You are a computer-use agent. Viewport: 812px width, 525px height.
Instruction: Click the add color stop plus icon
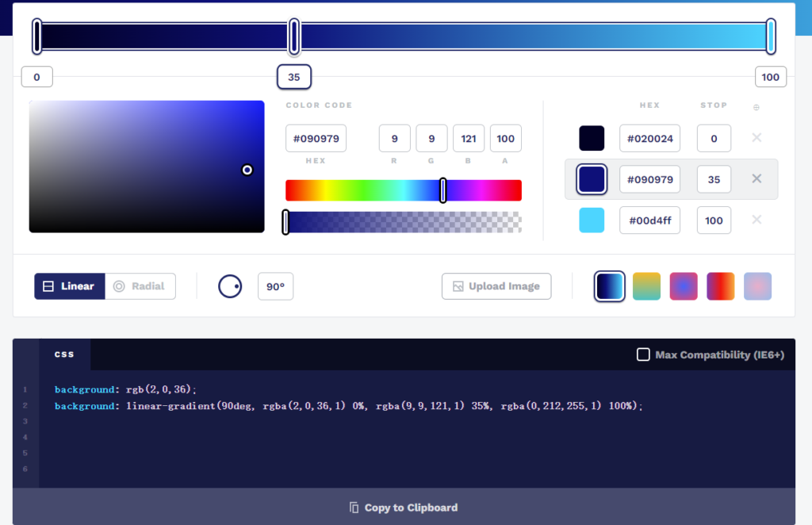click(756, 107)
